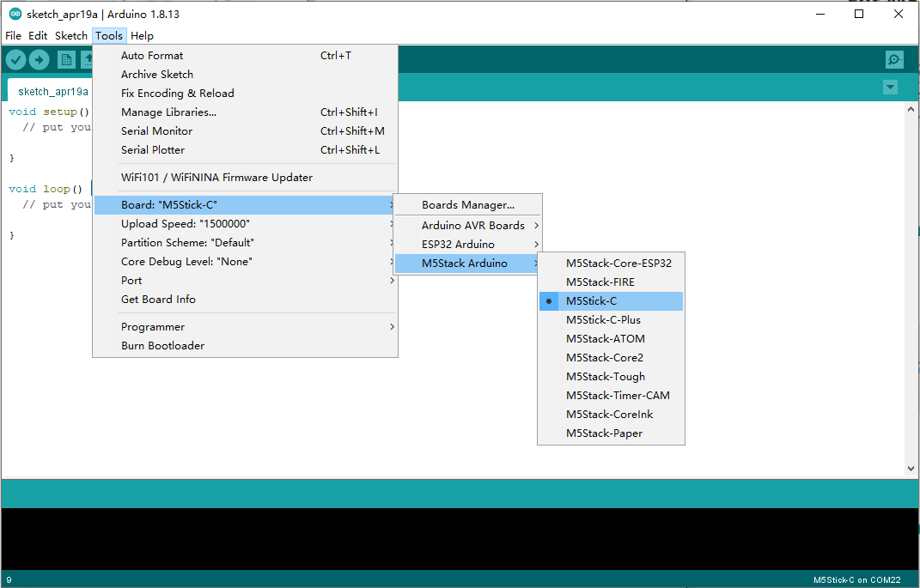This screenshot has height=588, width=920.
Task: Expand the Programmer submenu
Action: click(x=246, y=327)
